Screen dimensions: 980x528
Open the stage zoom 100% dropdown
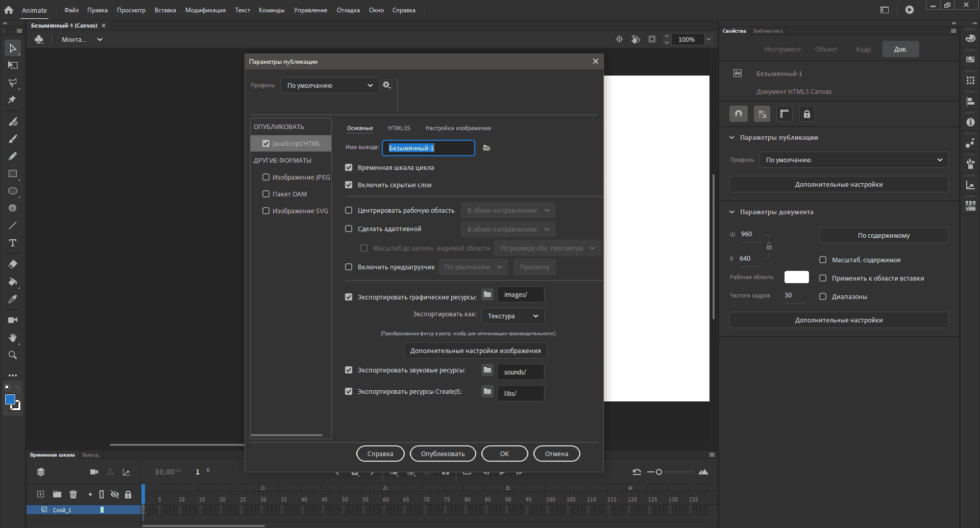(x=708, y=39)
